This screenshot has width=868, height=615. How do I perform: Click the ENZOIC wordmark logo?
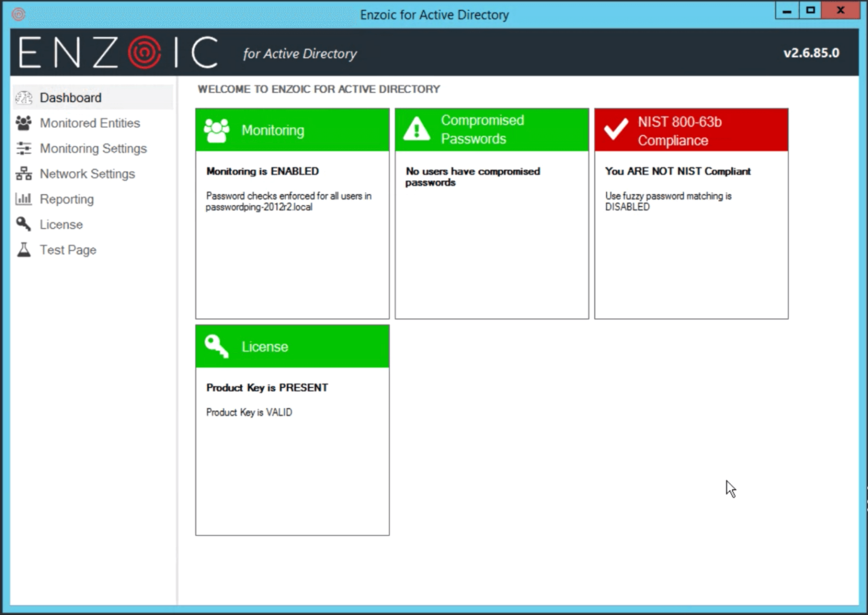118,51
